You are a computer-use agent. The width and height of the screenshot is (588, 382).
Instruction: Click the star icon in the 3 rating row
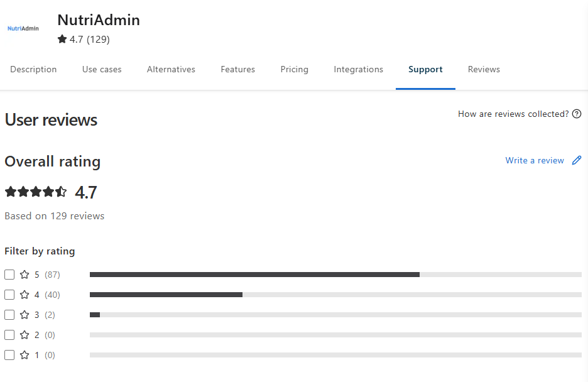point(24,315)
